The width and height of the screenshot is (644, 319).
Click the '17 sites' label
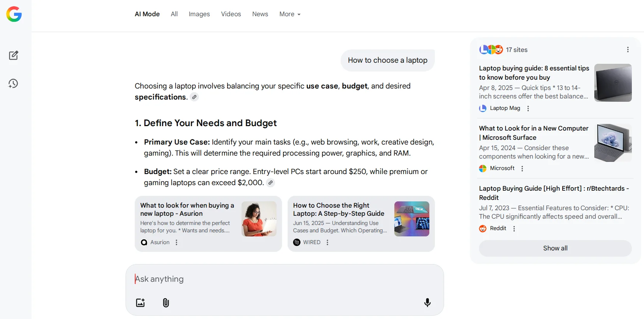pyautogui.click(x=517, y=50)
